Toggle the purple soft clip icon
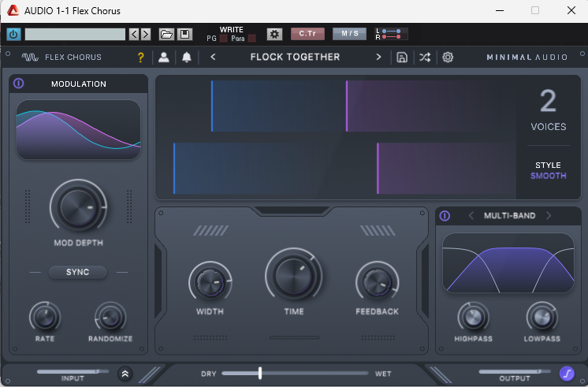Viewport: 588px width, 387px height. click(567, 374)
